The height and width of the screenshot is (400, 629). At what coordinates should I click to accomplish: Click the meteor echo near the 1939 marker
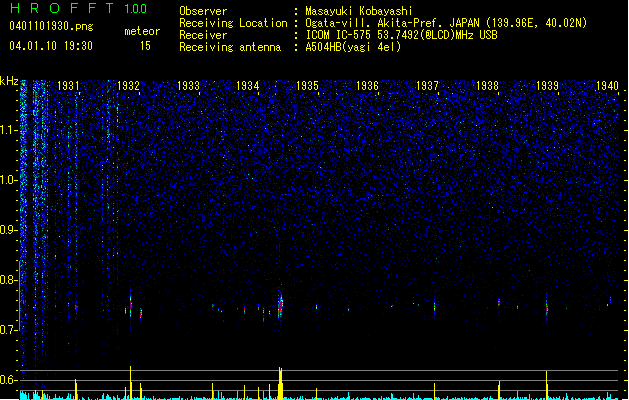(x=546, y=308)
